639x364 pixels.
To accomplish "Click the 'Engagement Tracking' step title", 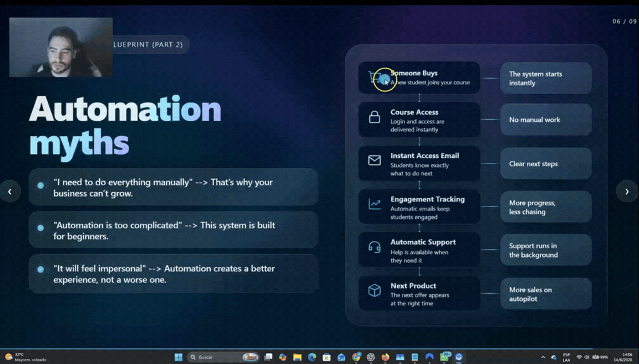I will [x=427, y=199].
